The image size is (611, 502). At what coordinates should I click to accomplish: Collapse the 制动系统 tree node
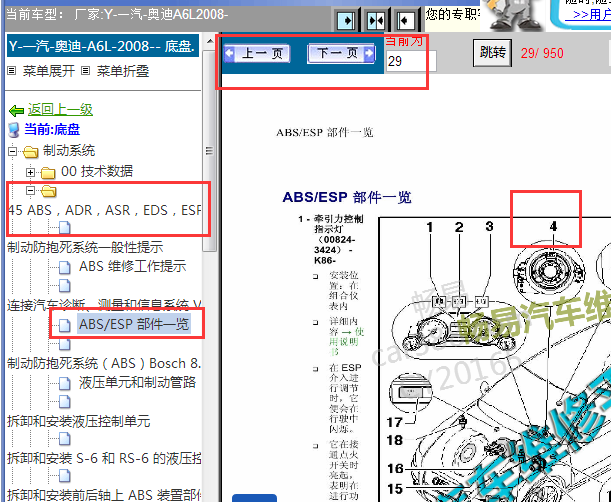tap(12, 151)
